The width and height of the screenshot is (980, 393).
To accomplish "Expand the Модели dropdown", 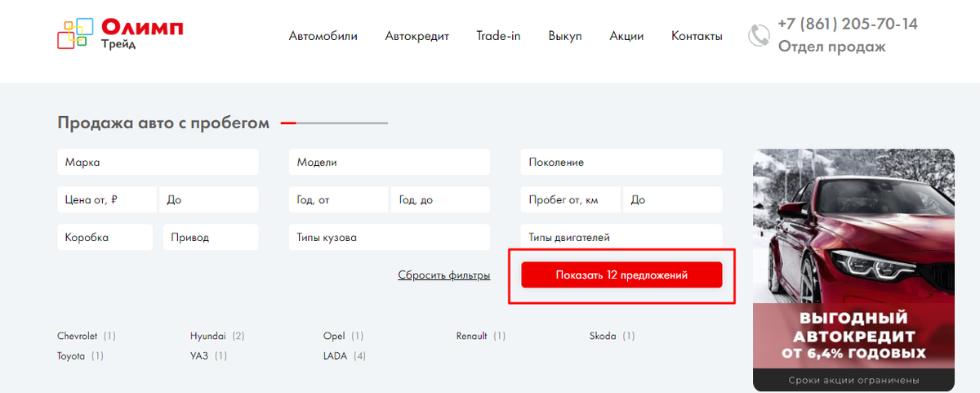I will pos(390,162).
